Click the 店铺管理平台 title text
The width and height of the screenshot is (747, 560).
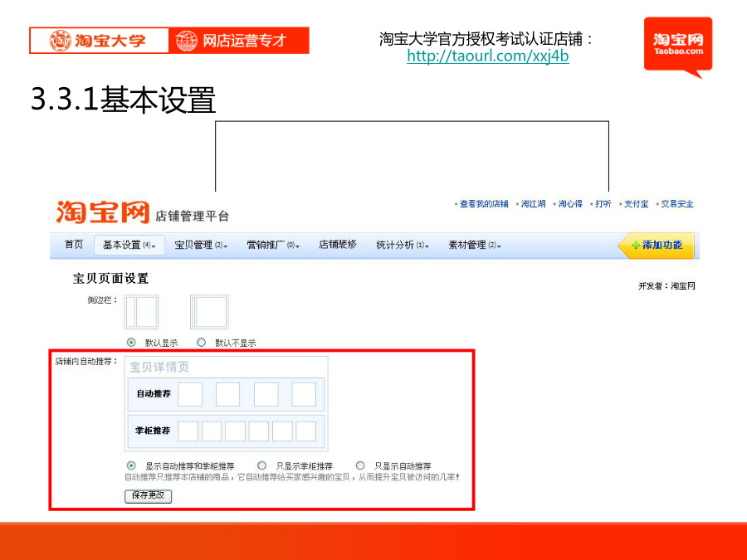pos(193,217)
